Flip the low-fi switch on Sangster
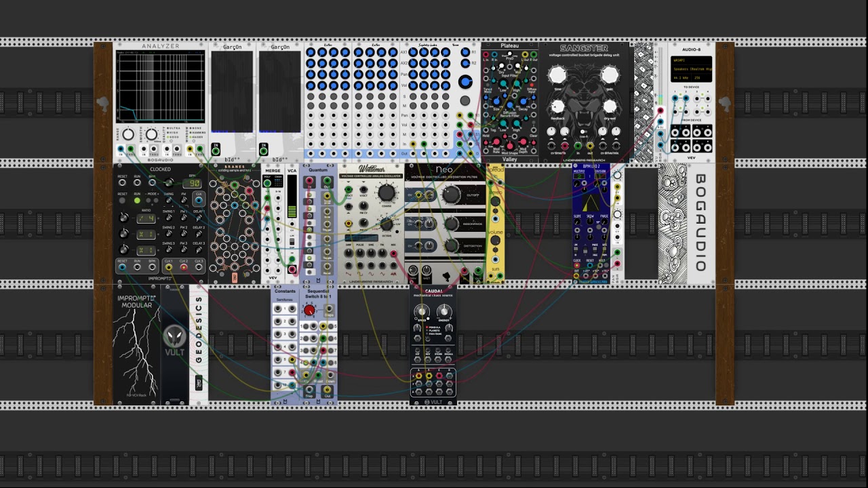 [583, 131]
